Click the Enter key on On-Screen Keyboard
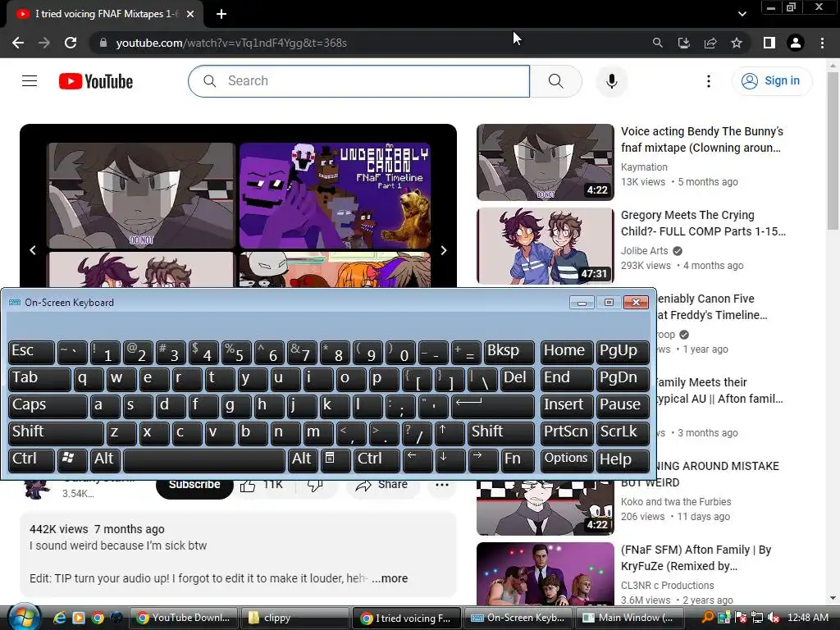 coord(493,405)
